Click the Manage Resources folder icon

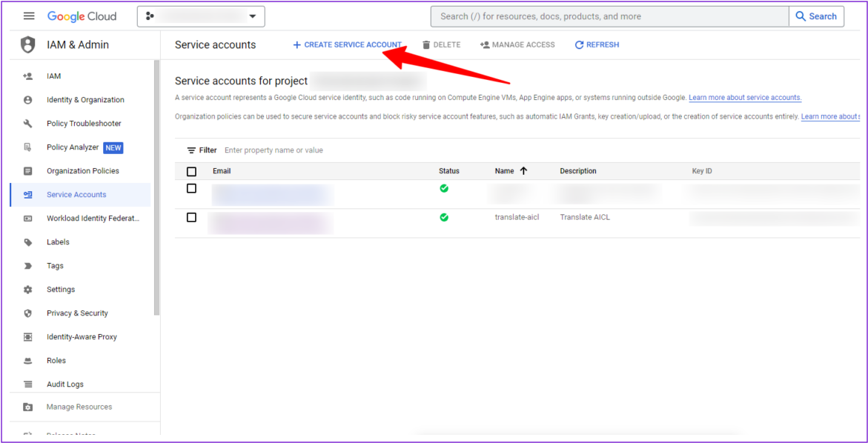[27, 407]
